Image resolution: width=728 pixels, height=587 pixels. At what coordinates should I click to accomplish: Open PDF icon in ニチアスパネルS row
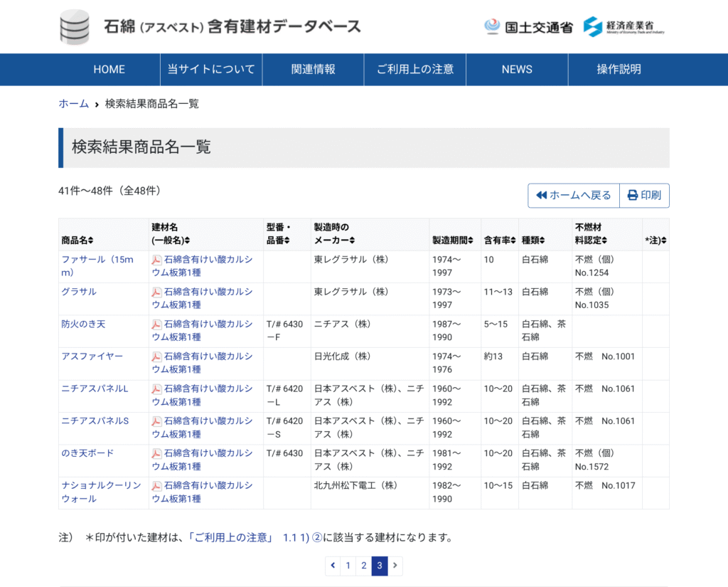click(x=156, y=421)
